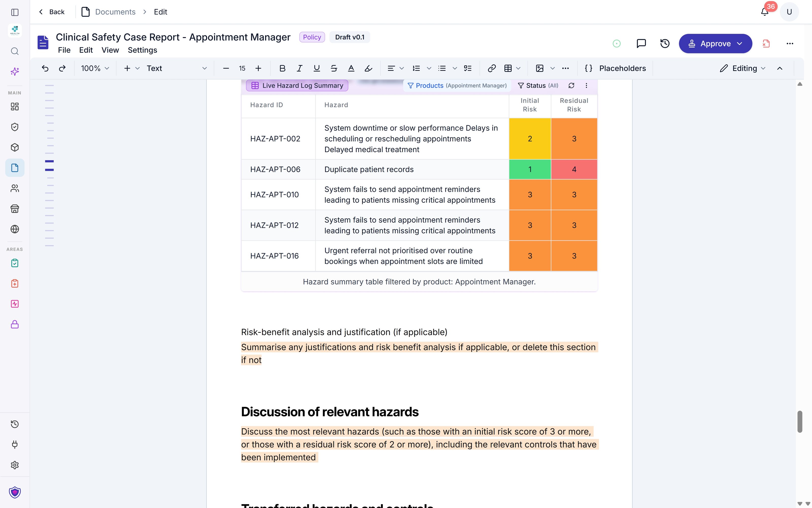Open the Settings menu
The width and height of the screenshot is (812, 508).
(142, 50)
